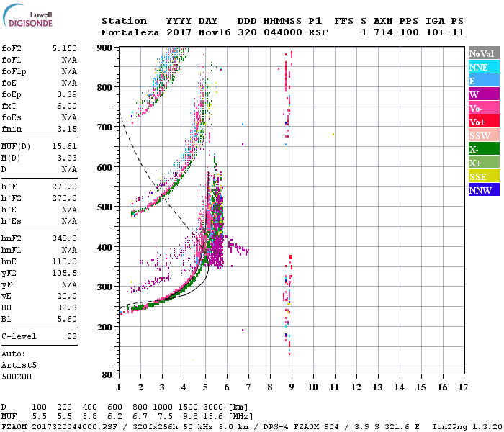Click the Ion2Png 1.3.20 version text

pos(467,427)
